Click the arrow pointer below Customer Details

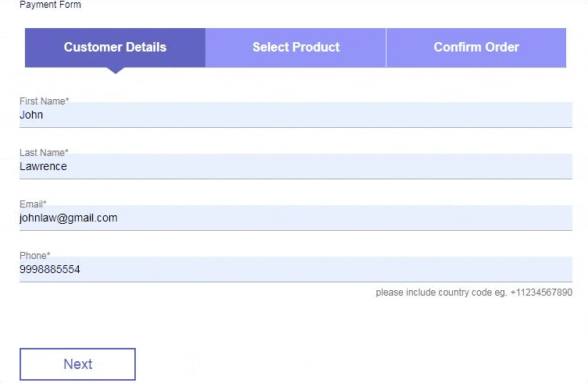[x=116, y=70]
